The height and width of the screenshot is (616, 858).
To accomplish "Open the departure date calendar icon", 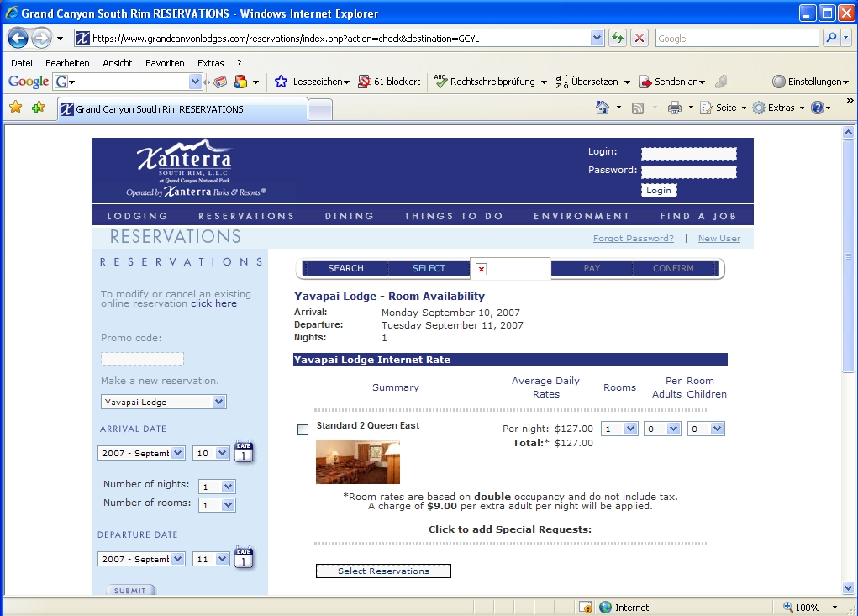I will [x=244, y=558].
